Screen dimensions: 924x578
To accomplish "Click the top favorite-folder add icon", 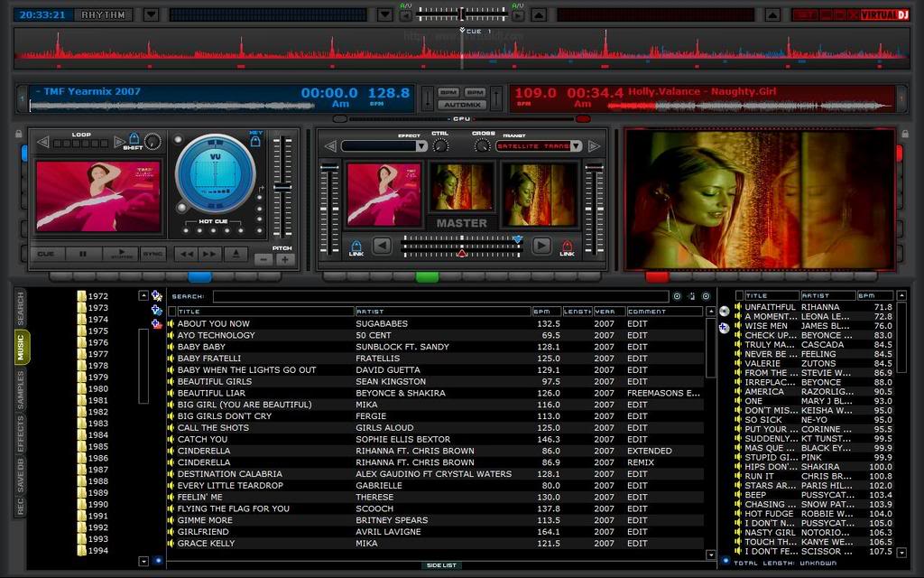I will (x=157, y=295).
